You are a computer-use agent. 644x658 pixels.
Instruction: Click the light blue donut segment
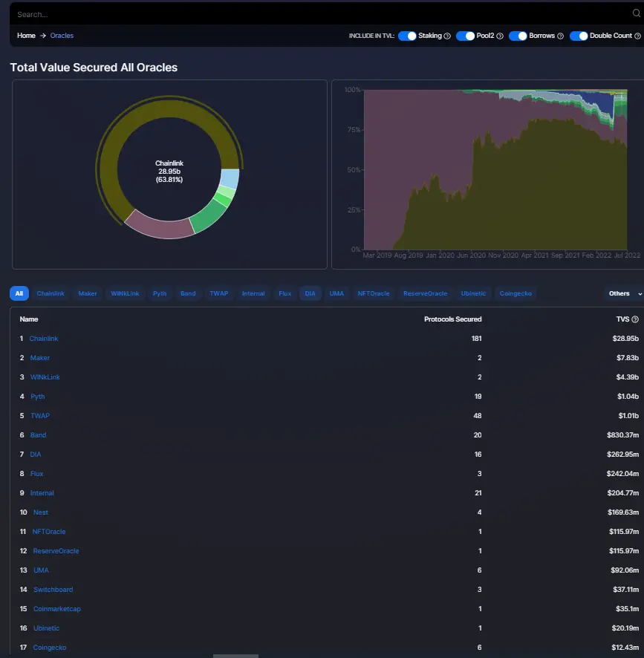click(230, 178)
